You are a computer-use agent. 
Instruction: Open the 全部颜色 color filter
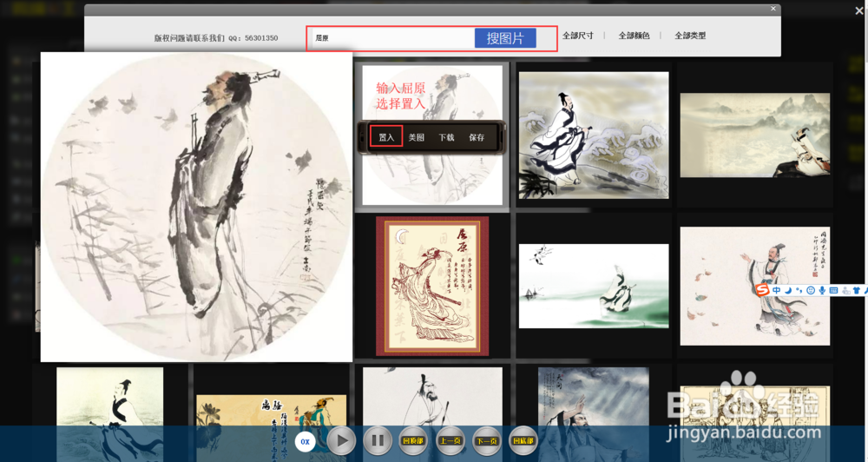[634, 36]
